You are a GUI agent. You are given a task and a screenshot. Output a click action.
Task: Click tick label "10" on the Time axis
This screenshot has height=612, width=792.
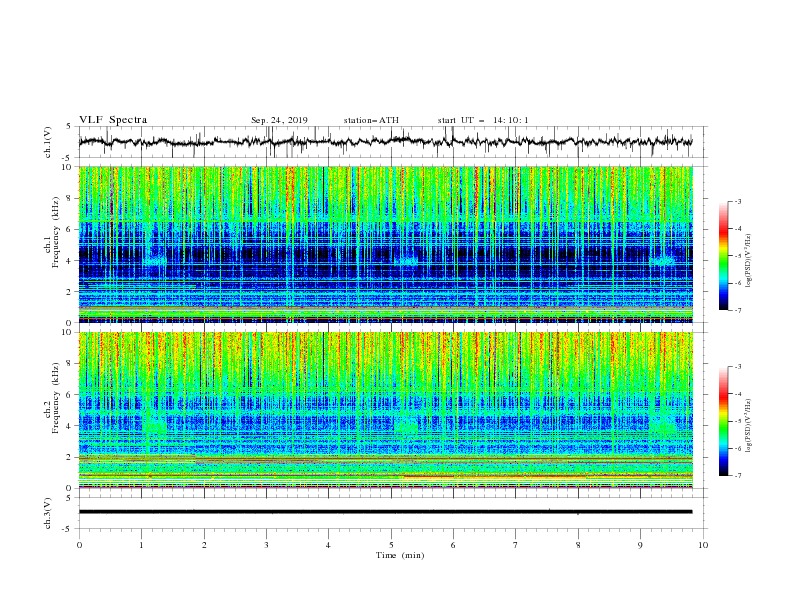(703, 545)
